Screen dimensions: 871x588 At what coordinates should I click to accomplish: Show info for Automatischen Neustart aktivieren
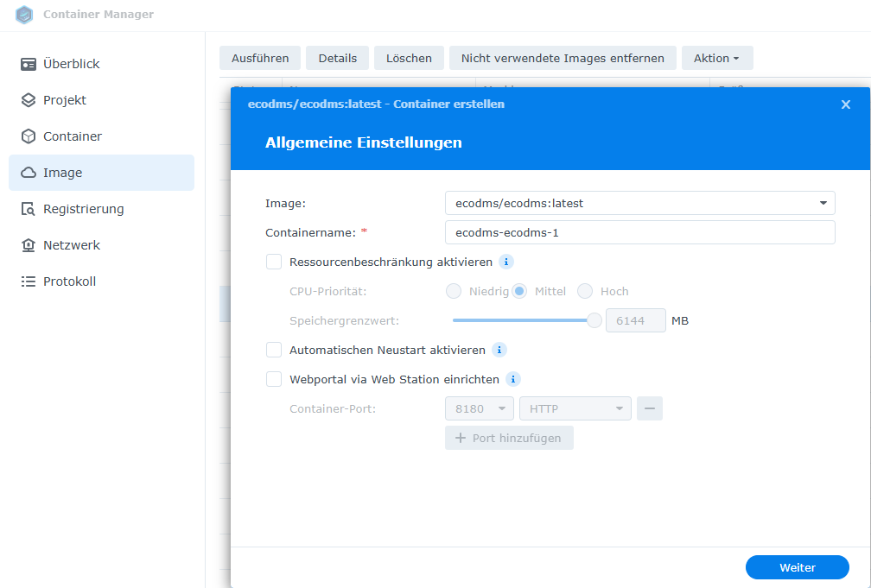tap(499, 350)
